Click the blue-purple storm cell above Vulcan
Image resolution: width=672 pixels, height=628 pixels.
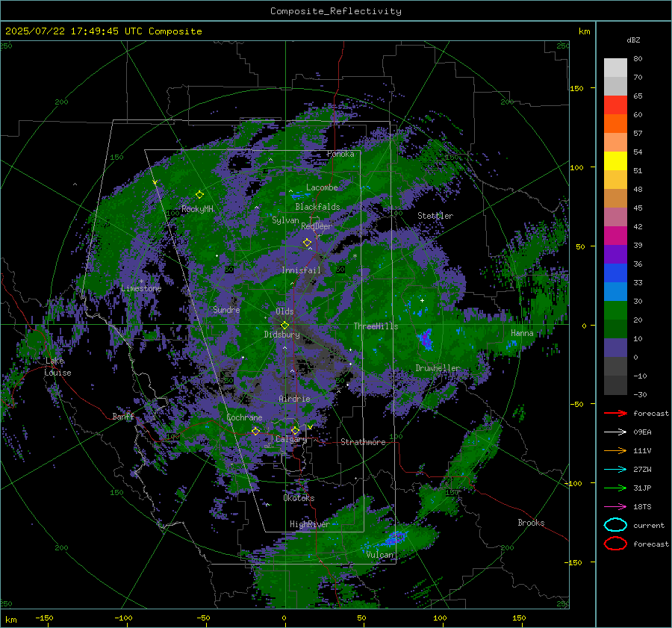click(x=396, y=538)
